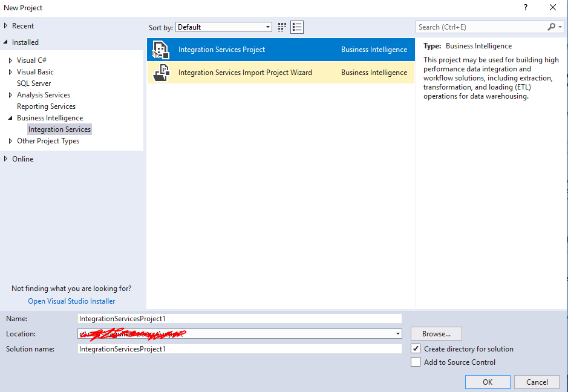Click the Name input field
The image size is (568, 392).
[240, 318]
